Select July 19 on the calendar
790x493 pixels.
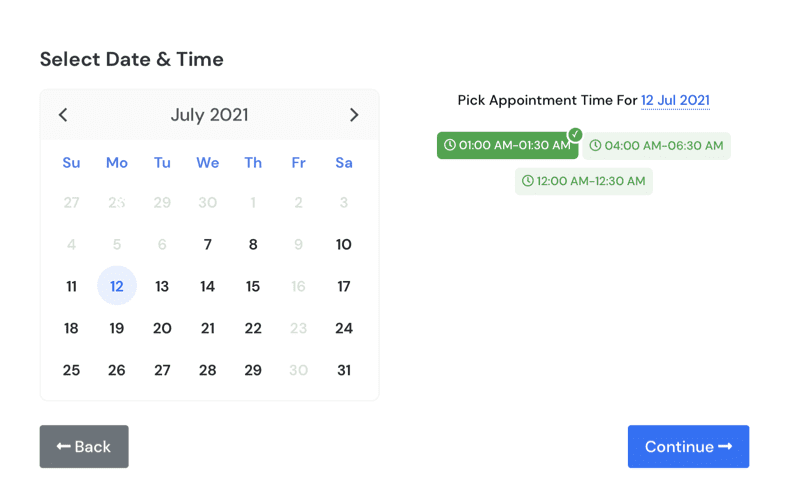(117, 329)
